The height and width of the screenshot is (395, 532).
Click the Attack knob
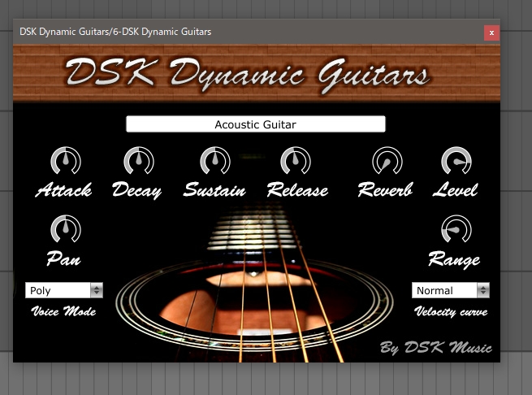[x=63, y=162]
